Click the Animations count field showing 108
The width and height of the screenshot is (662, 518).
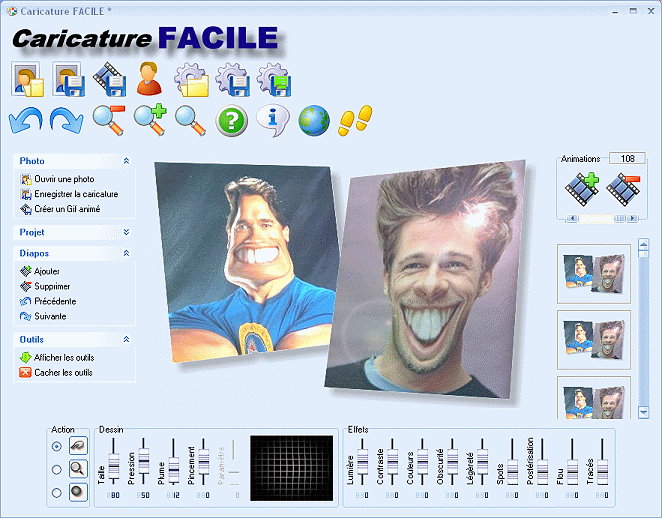(627, 158)
